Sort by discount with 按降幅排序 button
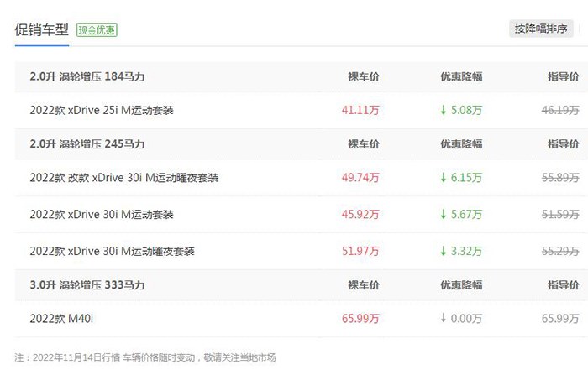 (x=541, y=29)
